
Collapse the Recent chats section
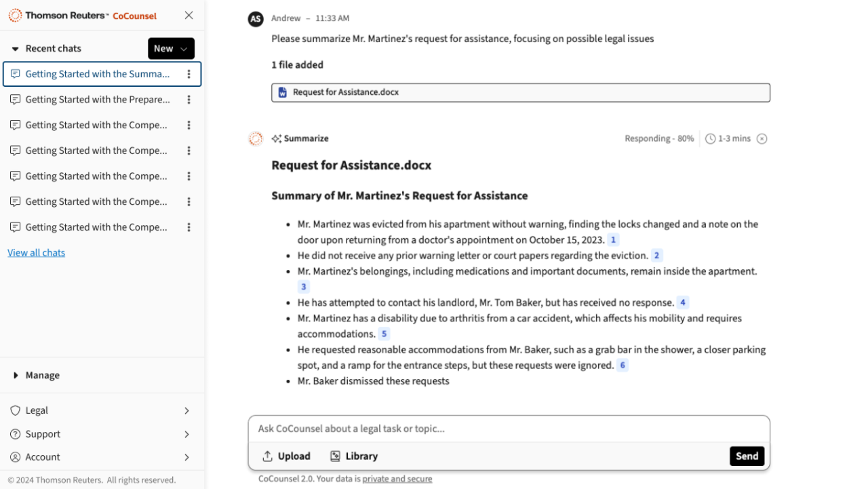[x=16, y=49]
